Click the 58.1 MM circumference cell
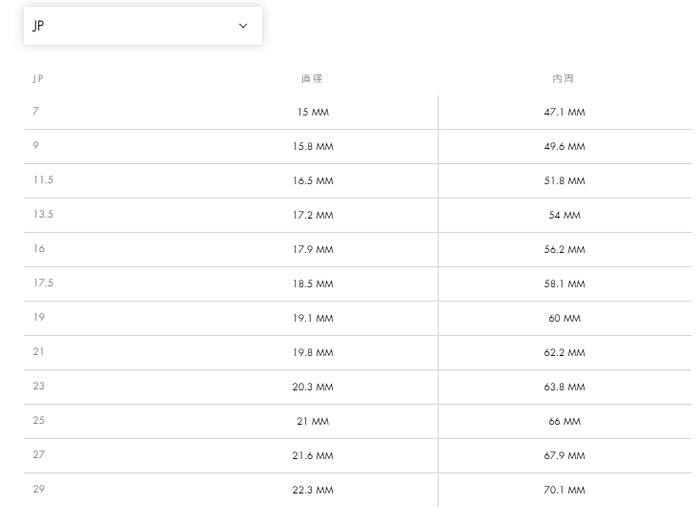 point(564,284)
